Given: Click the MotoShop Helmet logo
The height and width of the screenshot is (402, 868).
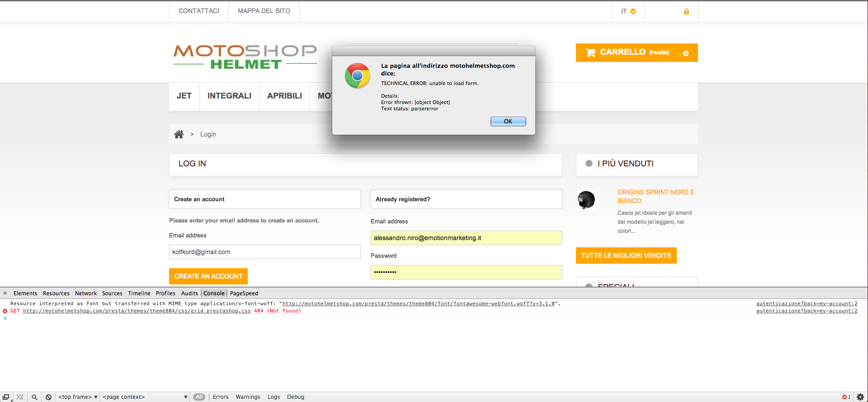Looking at the screenshot, I should click(245, 57).
